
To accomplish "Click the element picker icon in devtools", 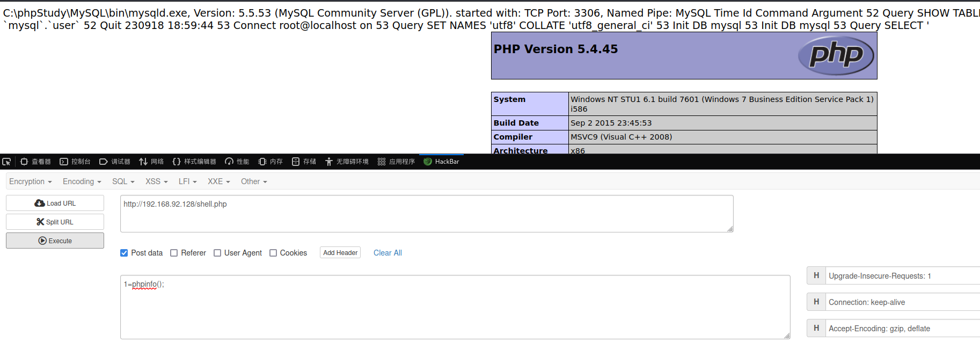I will coord(6,162).
